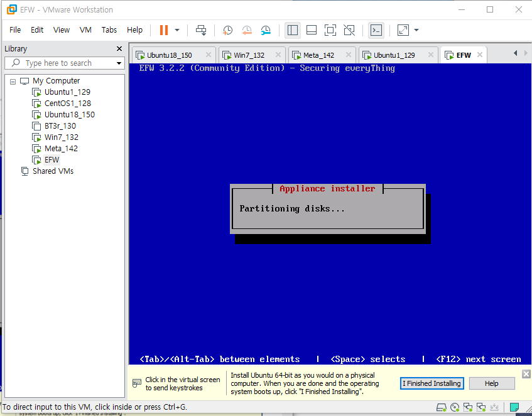532x416 pixels.
Task: Open the Edit menu
Action: click(37, 30)
